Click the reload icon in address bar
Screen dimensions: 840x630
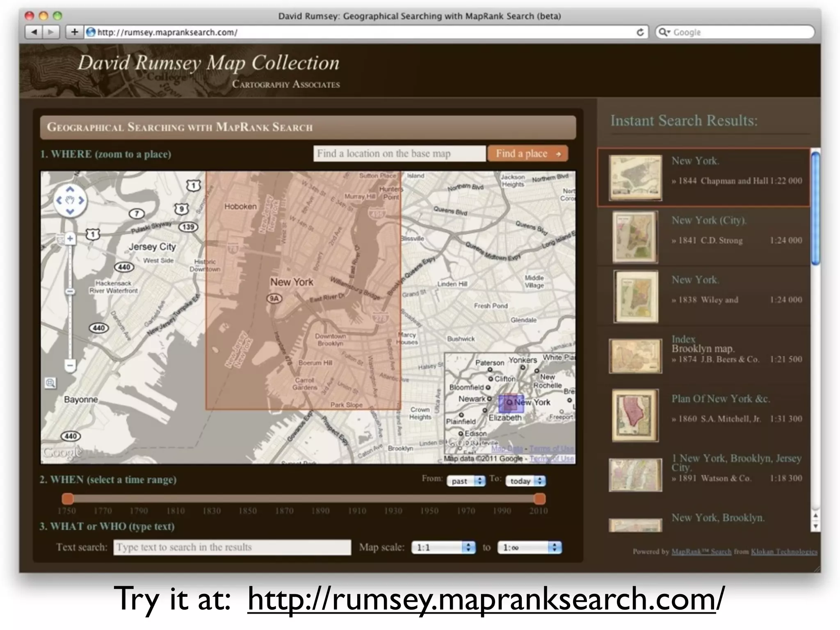tap(640, 32)
